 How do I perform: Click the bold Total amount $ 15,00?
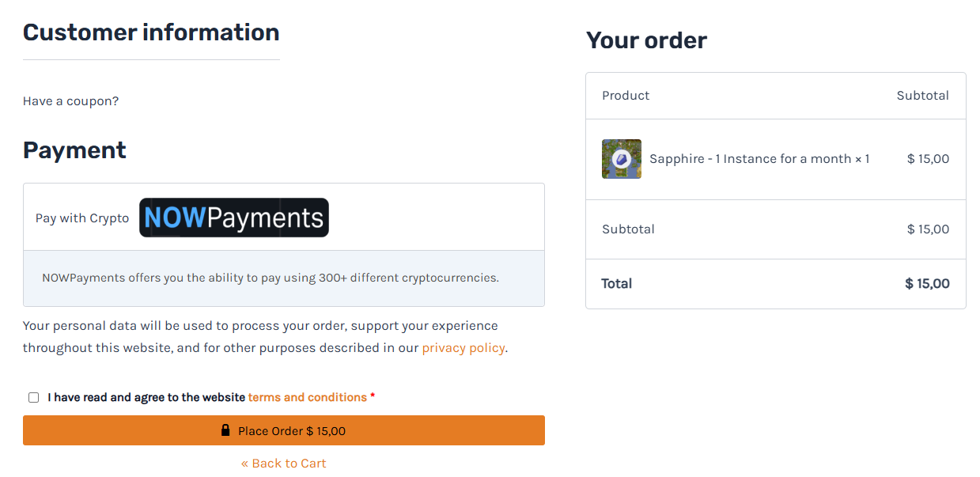[927, 284]
